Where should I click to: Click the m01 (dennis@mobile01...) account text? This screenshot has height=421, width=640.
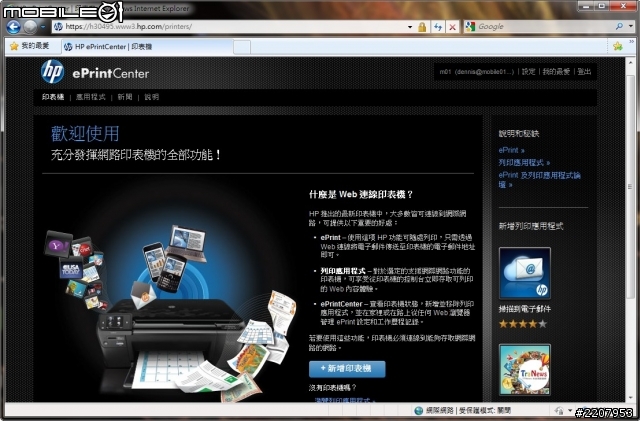(476, 71)
